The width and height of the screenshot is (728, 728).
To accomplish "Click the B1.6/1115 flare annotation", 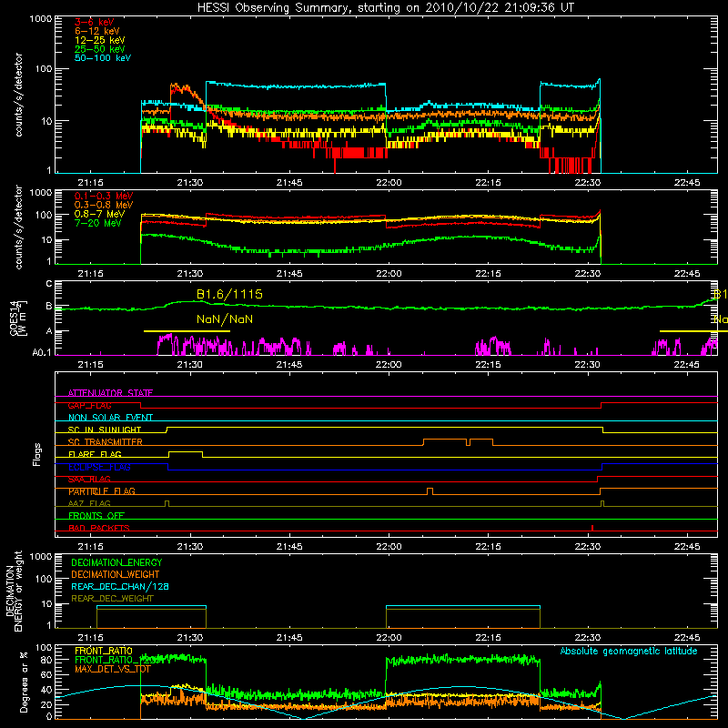I will click(x=229, y=294).
